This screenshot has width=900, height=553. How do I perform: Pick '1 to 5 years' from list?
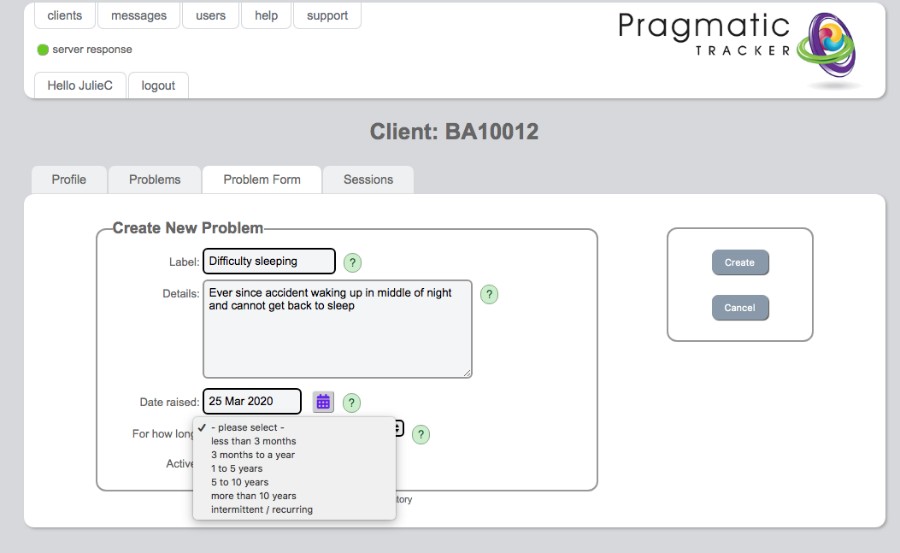click(237, 469)
